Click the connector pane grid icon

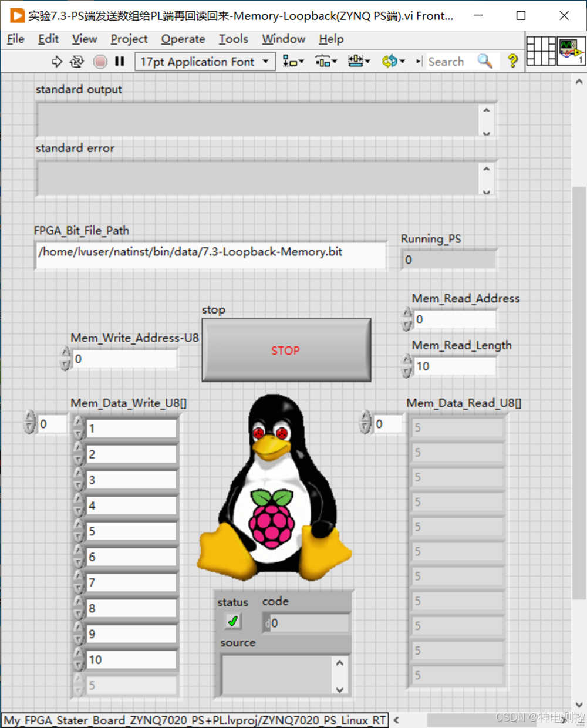pos(541,50)
